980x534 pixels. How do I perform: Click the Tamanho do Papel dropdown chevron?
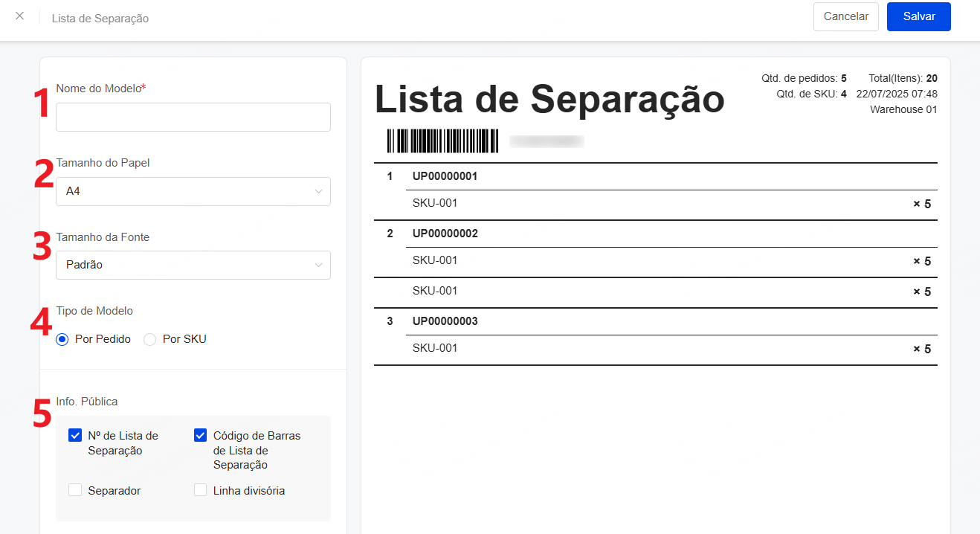click(x=318, y=191)
